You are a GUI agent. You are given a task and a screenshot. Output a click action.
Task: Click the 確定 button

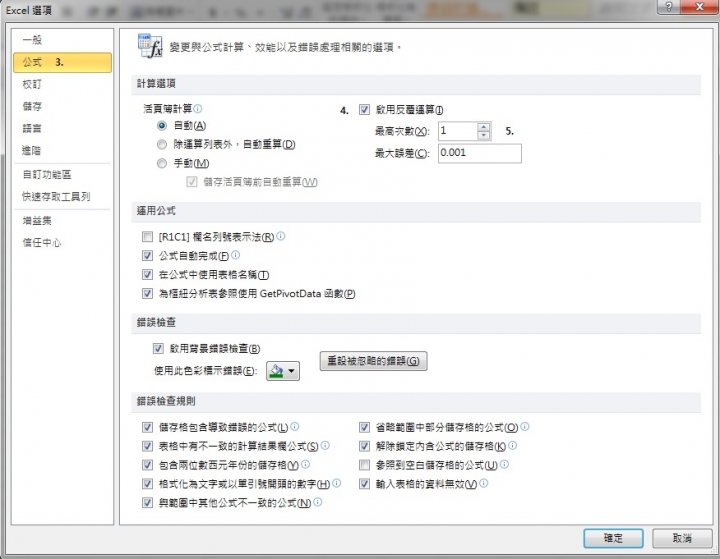613,538
